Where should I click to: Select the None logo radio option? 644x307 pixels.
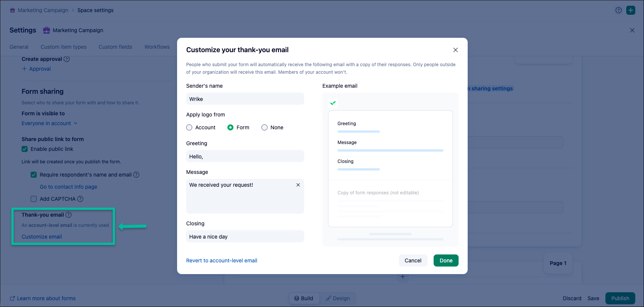[264, 127]
